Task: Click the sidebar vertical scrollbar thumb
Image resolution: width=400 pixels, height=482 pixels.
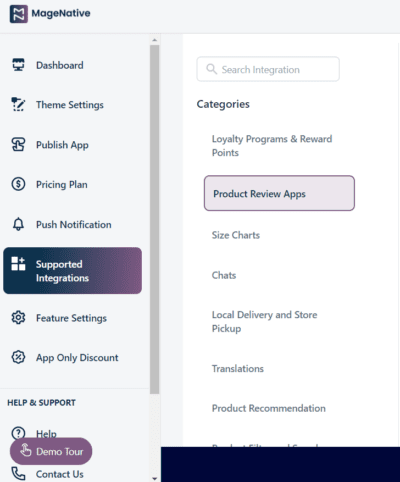Action: [x=154, y=219]
